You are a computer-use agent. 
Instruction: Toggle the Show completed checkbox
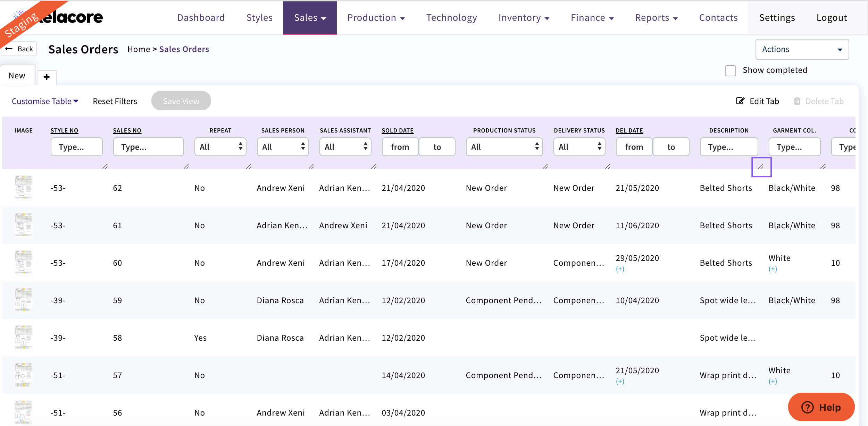(x=731, y=70)
